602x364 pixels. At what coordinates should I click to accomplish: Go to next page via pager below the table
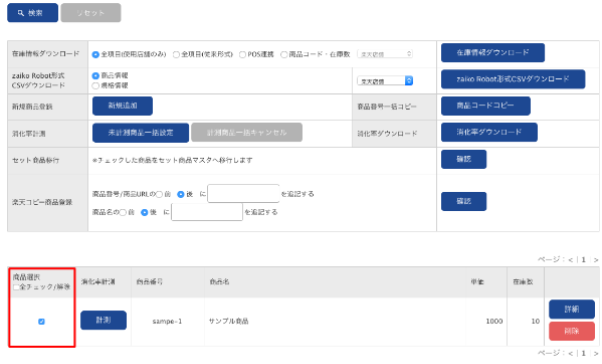click(596, 353)
